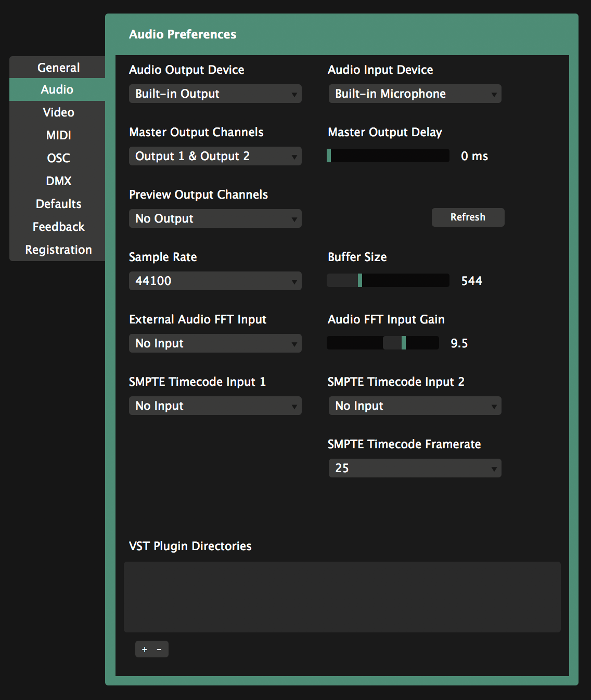Screen dimensions: 591x700
Task: Click the Audio FFT Input Gain slider
Action: tap(382, 343)
